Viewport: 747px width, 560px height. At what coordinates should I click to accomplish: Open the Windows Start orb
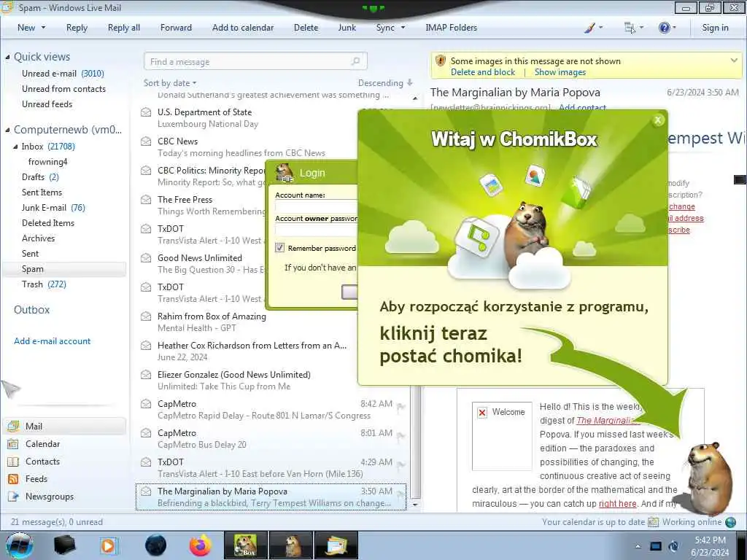pyautogui.click(x=18, y=545)
